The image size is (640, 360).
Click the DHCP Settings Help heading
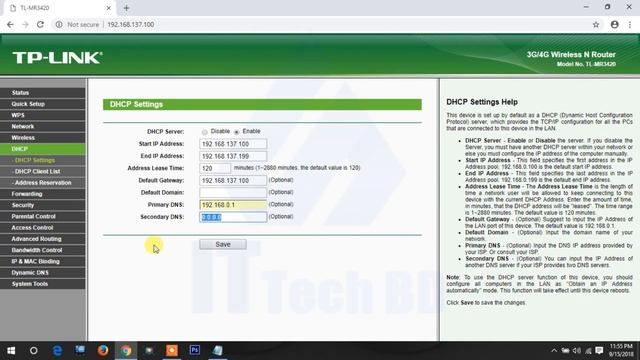482,102
